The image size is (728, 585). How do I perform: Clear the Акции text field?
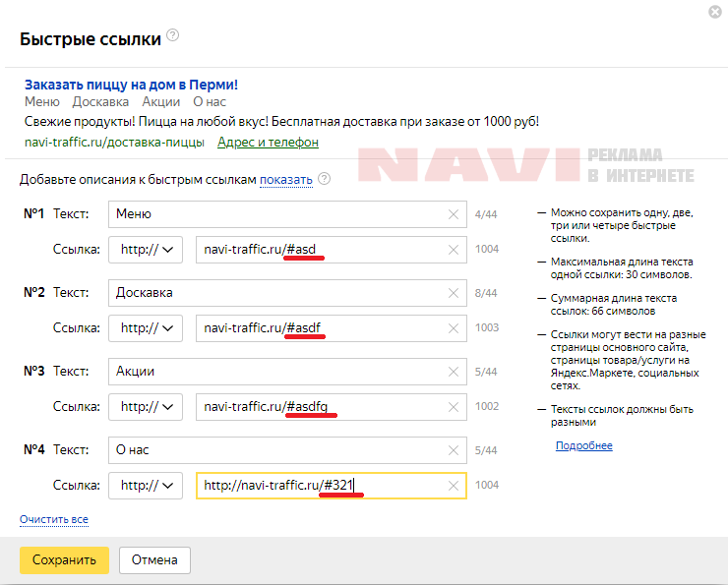coord(454,372)
